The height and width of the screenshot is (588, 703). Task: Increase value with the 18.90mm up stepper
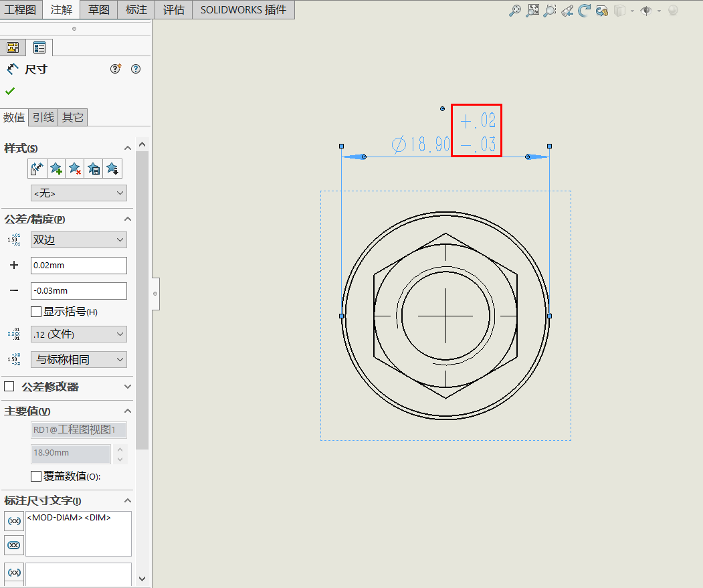pyautogui.click(x=120, y=450)
